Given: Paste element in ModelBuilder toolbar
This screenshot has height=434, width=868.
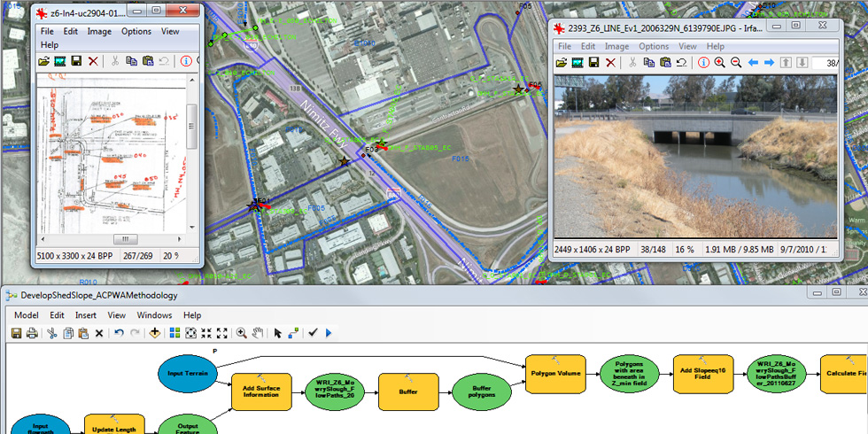Looking at the screenshot, I should coord(83,333).
